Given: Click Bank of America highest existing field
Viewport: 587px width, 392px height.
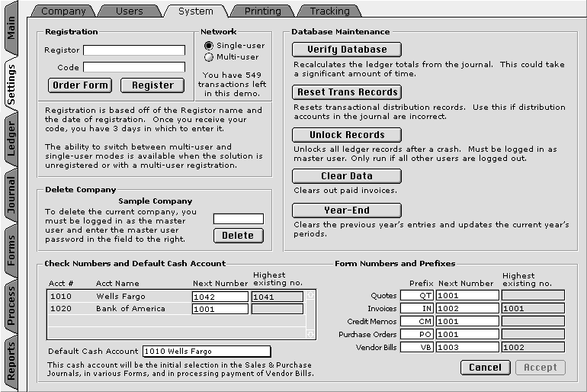Looking at the screenshot, I should click(277, 310).
